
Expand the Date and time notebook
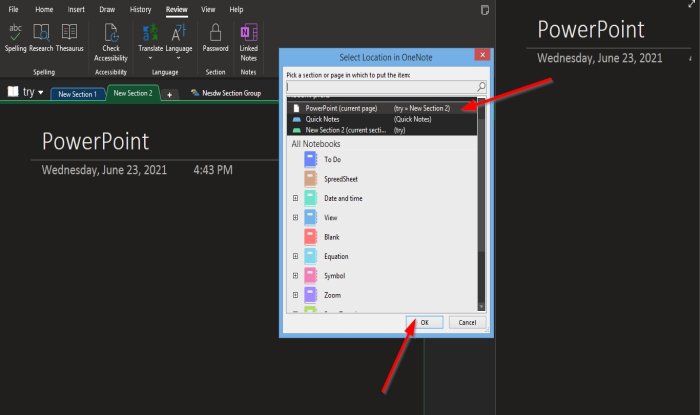pyautogui.click(x=295, y=198)
